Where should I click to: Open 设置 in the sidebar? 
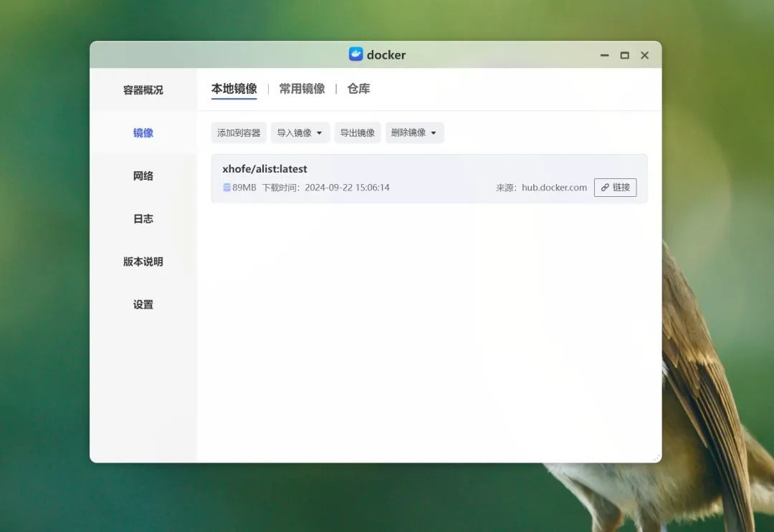click(143, 304)
